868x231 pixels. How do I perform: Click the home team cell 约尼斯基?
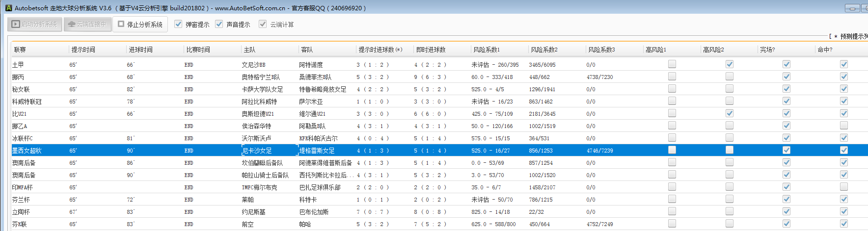pyautogui.click(x=253, y=212)
